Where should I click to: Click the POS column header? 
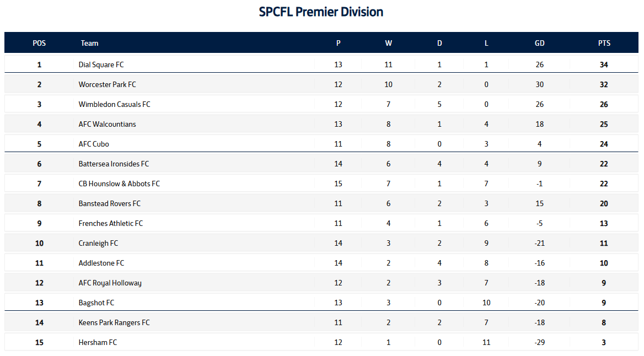pos(39,43)
